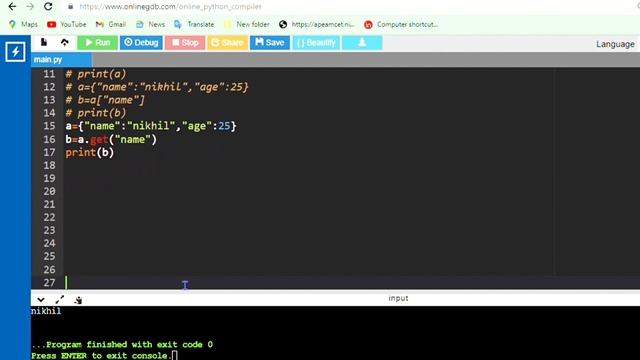
Task: Click the onlinegdb URL in the address bar
Action: click(170, 7)
